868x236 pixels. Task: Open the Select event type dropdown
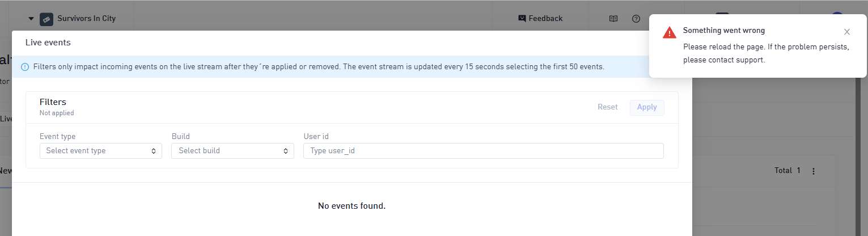click(x=101, y=151)
